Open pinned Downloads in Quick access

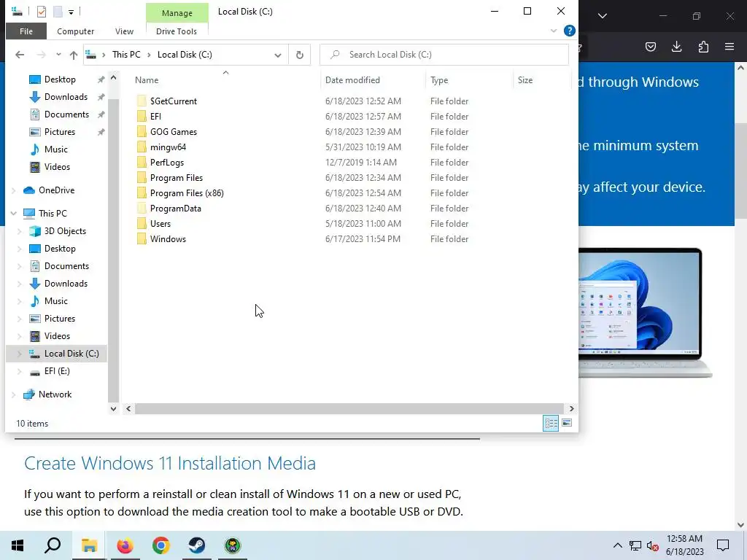tap(66, 97)
